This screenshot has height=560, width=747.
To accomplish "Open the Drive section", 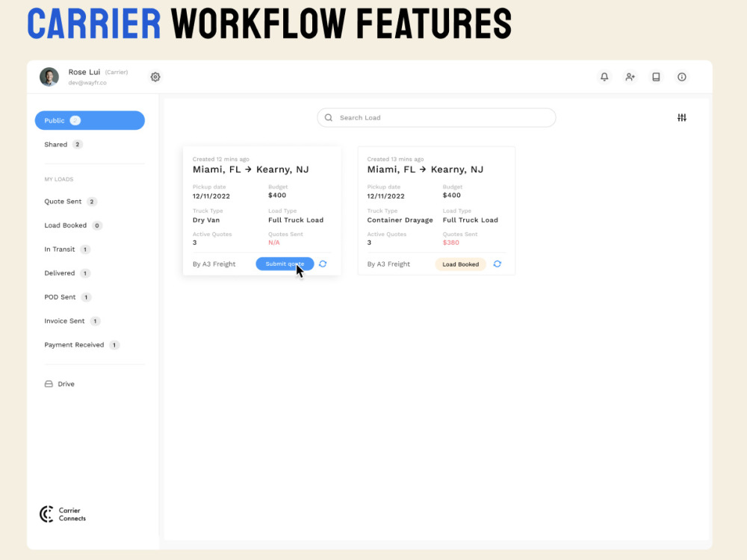I will click(60, 384).
